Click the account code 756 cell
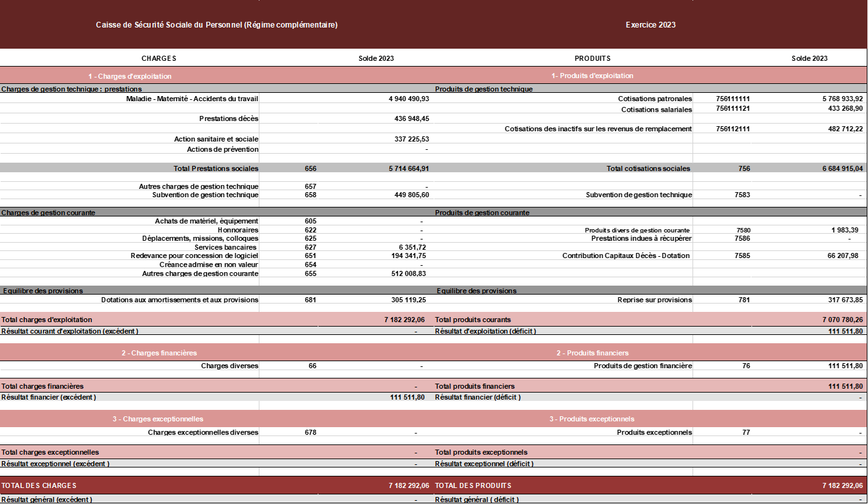This screenshot has width=868, height=504. coord(744,168)
